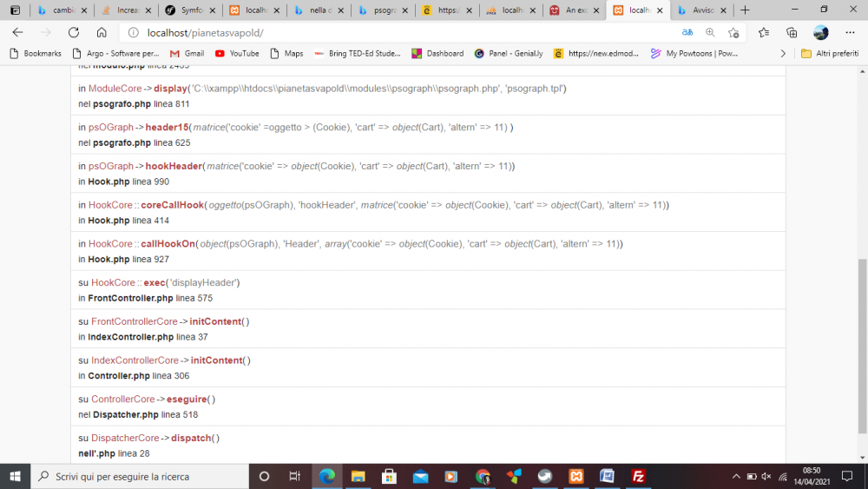
Task: Click the page vertical scrollbar thumb
Action: point(863,346)
